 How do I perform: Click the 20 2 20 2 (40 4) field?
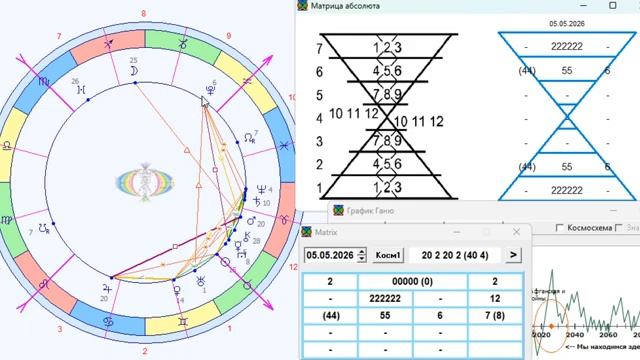coord(455,256)
